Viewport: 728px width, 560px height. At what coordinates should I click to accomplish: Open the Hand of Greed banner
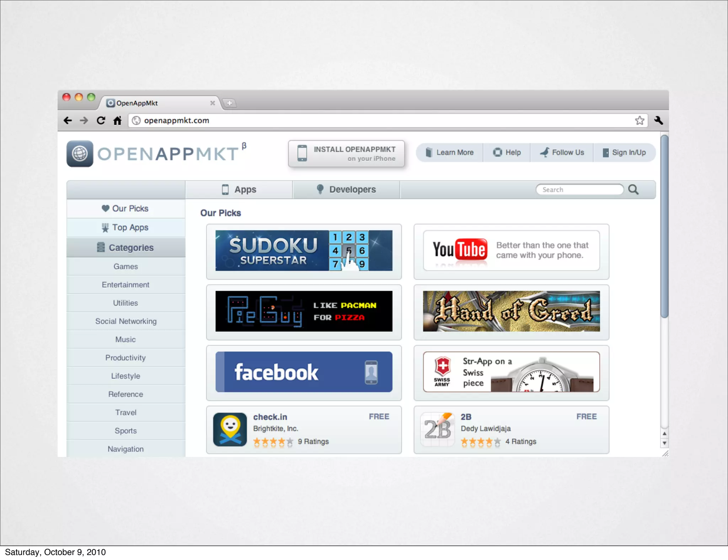(x=511, y=311)
